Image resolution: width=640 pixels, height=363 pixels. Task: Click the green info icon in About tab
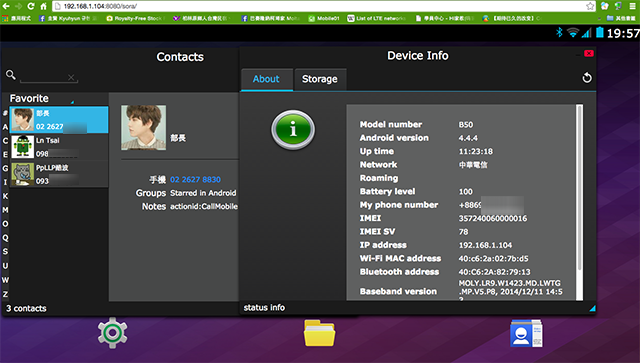[x=293, y=130]
